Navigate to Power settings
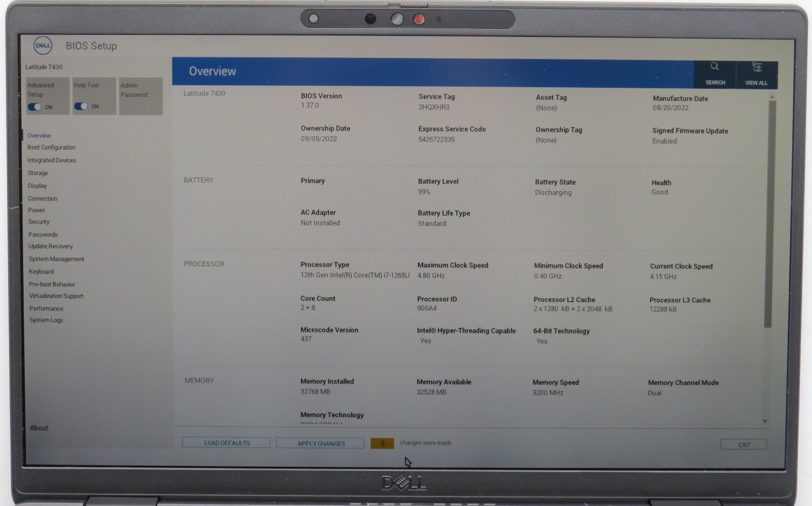The height and width of the screenshot is (506, 812). click(37, 210)
